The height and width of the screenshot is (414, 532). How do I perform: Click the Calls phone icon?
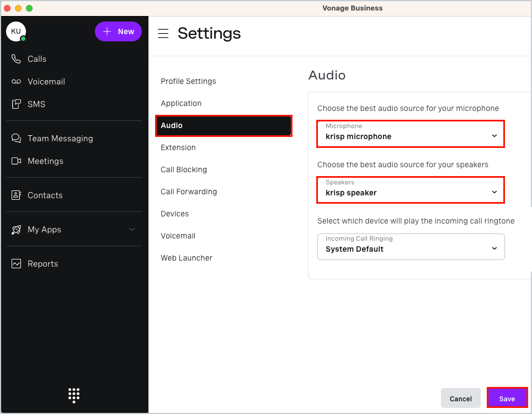point(16,59)
